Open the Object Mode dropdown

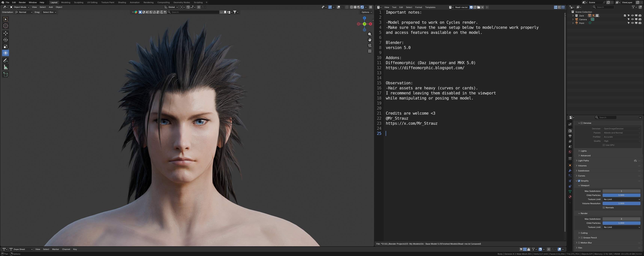pos(19,7)
